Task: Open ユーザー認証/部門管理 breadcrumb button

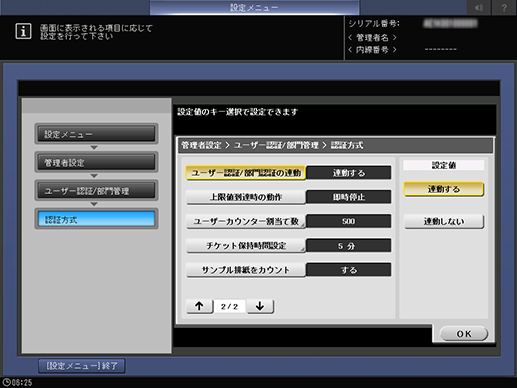Action: point(96,191)
